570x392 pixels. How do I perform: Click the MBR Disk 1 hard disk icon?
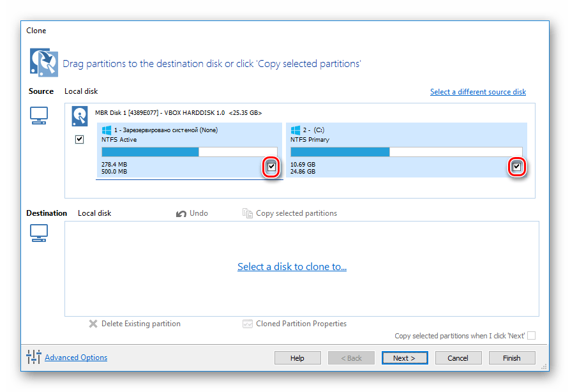[x=80, y=115]
